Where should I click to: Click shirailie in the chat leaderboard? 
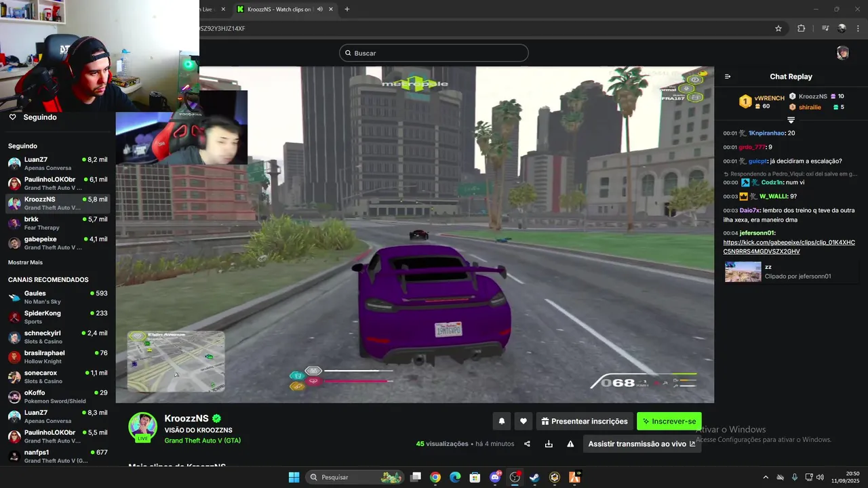point(810,107)
